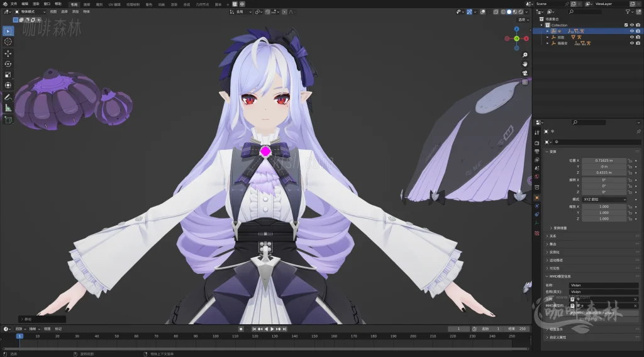Screen dimensions: 644x357
Task: Open the object interaction mode dropdown
Action: [30, 12]
